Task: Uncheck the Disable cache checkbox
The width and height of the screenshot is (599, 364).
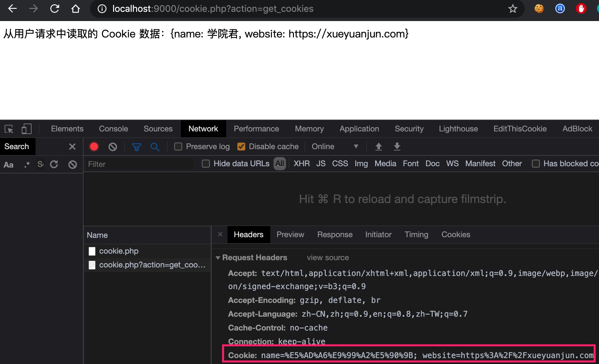Action: 241,147
